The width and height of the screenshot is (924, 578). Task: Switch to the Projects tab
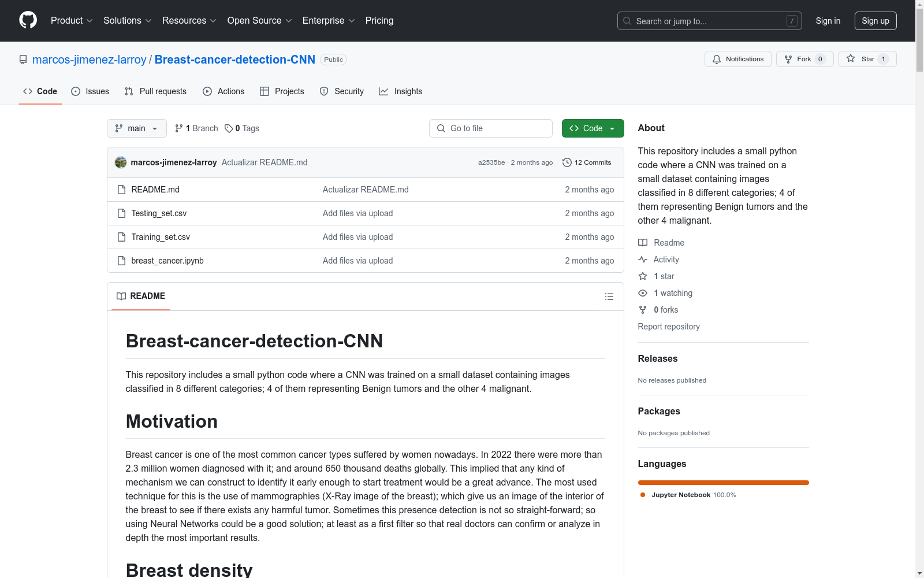coord(282,91)
